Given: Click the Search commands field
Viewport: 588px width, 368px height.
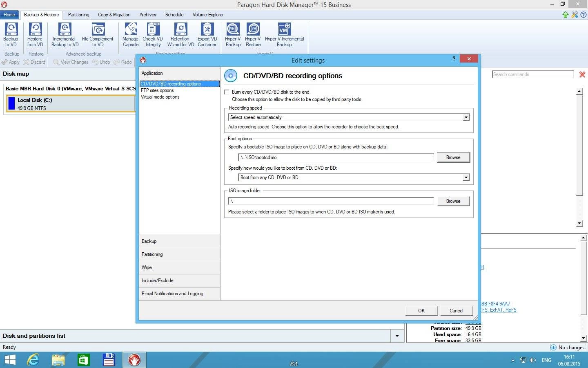Looking at the screenshot, I should pos(533,74).
